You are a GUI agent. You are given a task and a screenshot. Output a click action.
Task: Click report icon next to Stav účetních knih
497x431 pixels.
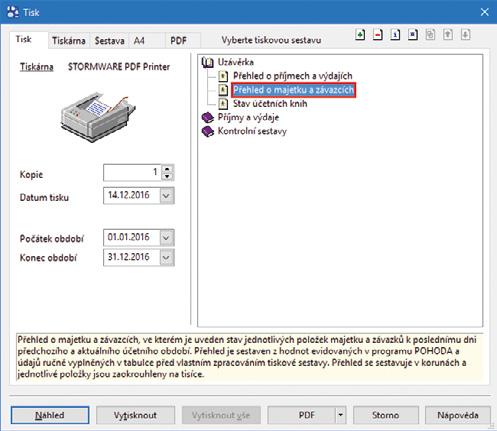(223, 104)
